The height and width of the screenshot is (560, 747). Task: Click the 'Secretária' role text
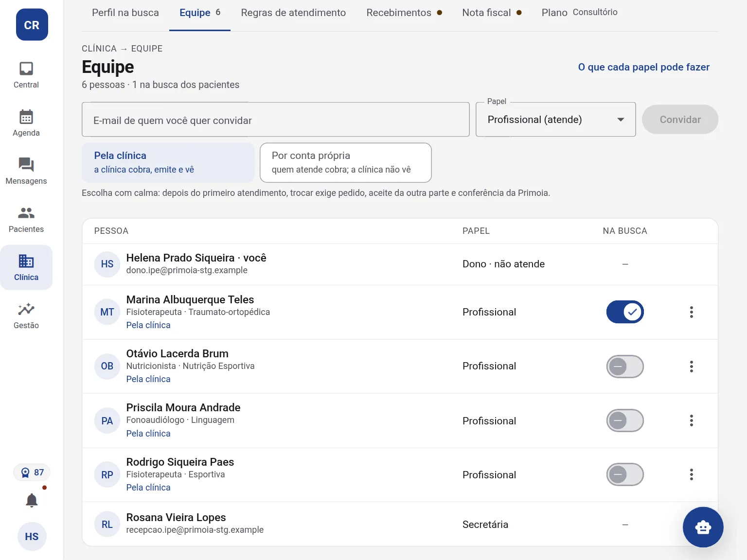point(485,525)
